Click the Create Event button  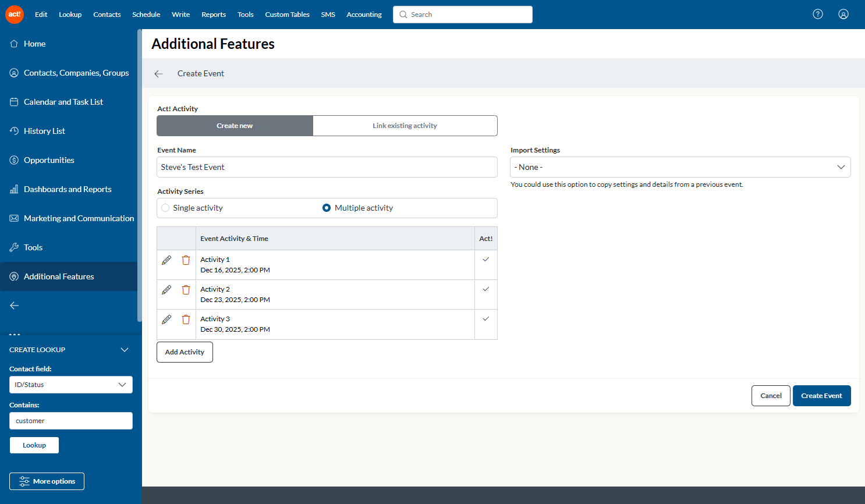821,396
